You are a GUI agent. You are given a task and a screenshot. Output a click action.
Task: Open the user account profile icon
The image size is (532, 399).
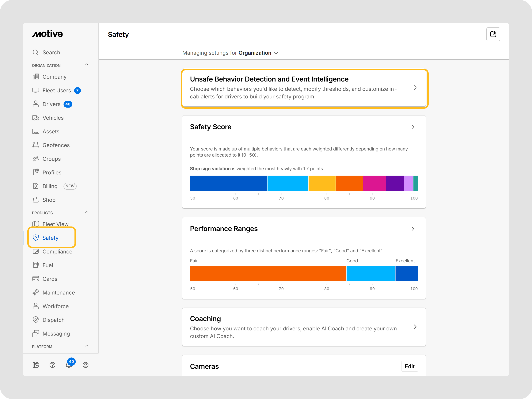click(x=85, y=365)
